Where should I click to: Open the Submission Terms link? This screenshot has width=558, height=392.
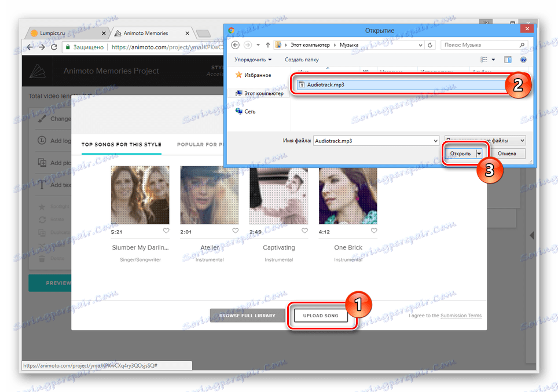pyautogui.click(x=461, y=316)
